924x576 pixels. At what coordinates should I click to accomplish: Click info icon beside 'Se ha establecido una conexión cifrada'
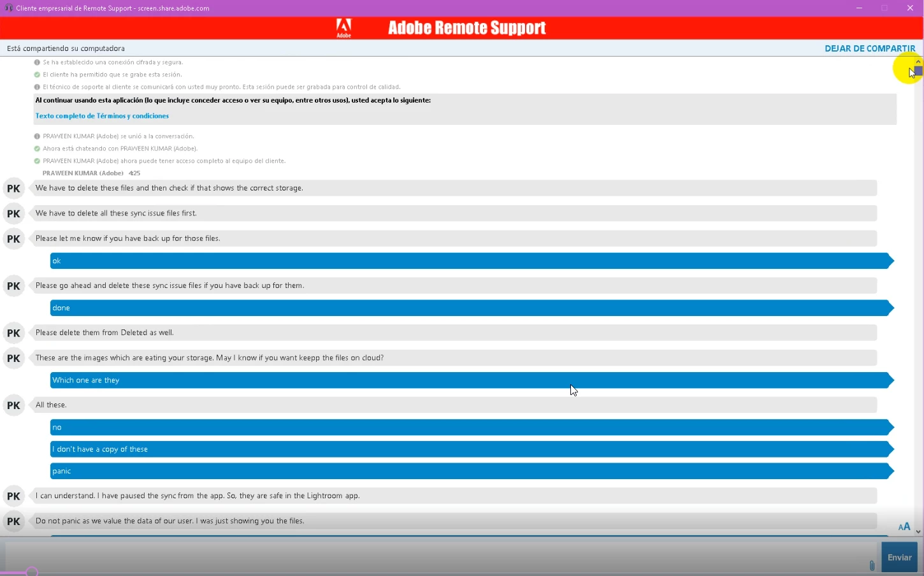click(37, 62)
